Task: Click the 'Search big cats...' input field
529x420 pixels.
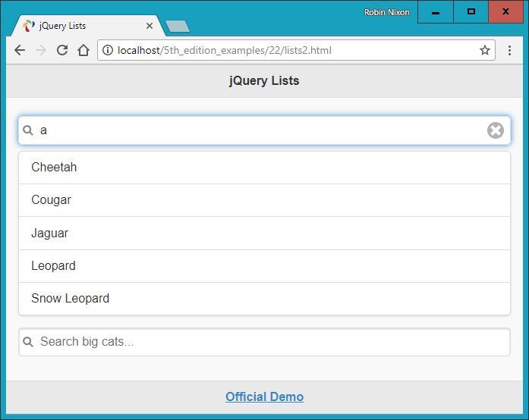Action: click(x=264, y=342)
